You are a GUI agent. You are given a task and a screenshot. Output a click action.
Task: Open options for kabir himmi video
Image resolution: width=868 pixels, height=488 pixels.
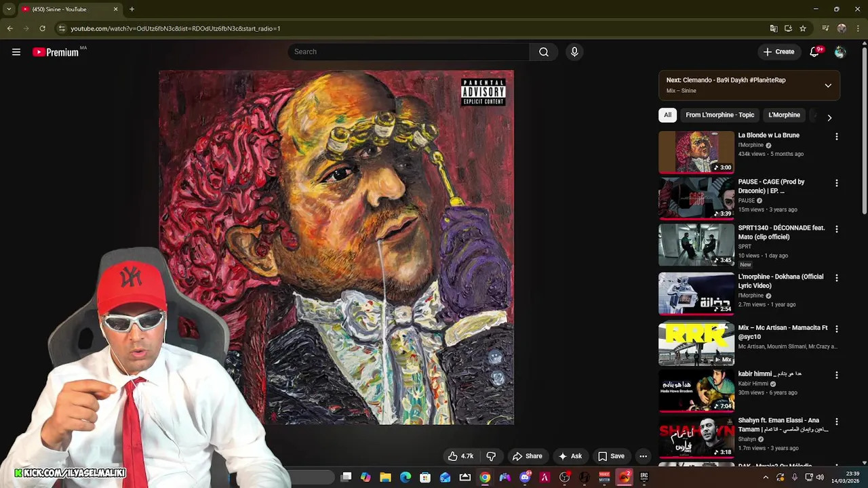coord(836,375)
